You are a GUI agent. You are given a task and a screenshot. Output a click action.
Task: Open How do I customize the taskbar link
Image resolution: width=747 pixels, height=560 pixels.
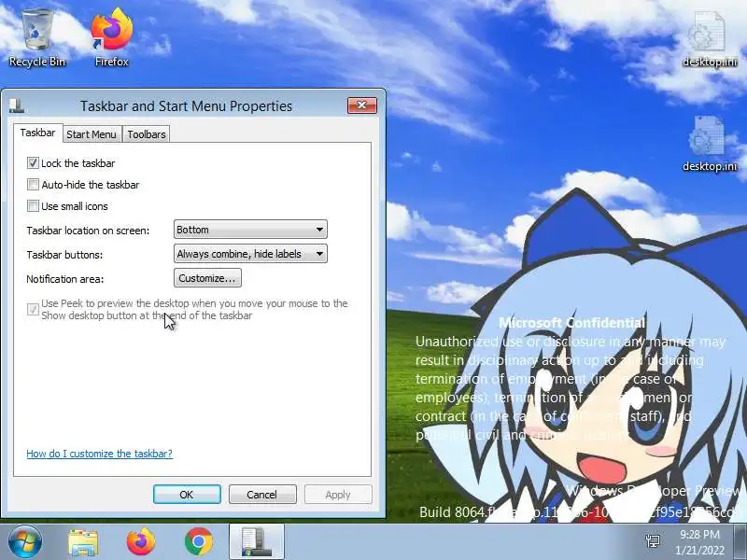click(x=100, y=454)
